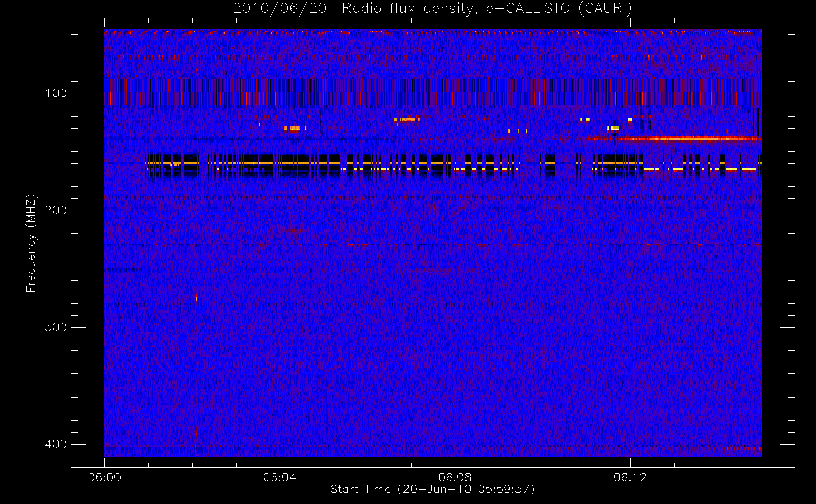Click the plot title 'Radio flux density, e-CALLISTO (GAURI)'
The width and height of the screenshot is (816, 504).
487,8
